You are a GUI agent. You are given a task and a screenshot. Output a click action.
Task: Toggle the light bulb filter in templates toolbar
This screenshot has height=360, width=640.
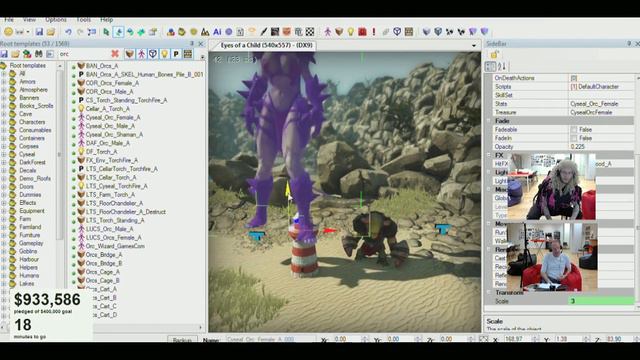[164, 54]
